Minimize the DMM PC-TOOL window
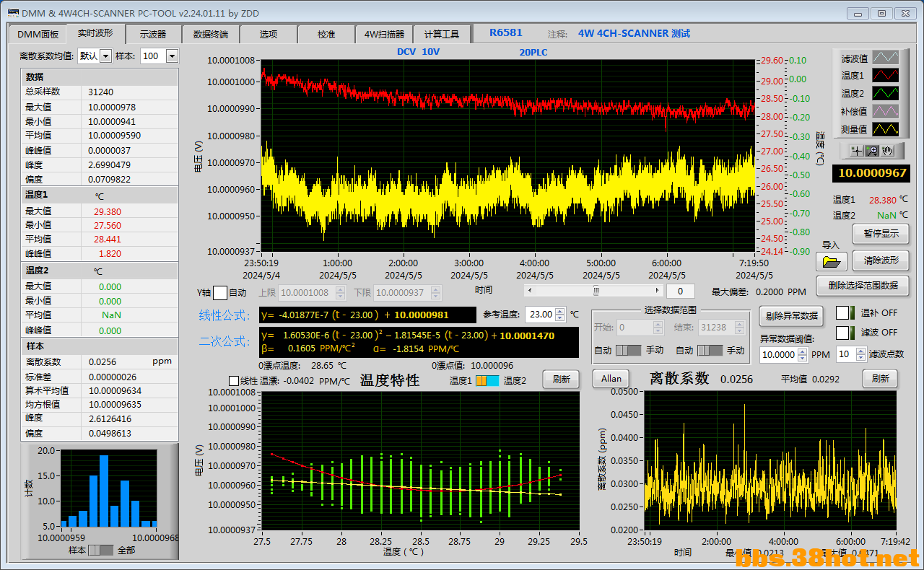The image size is (924, 570). (x=858, y=13)
